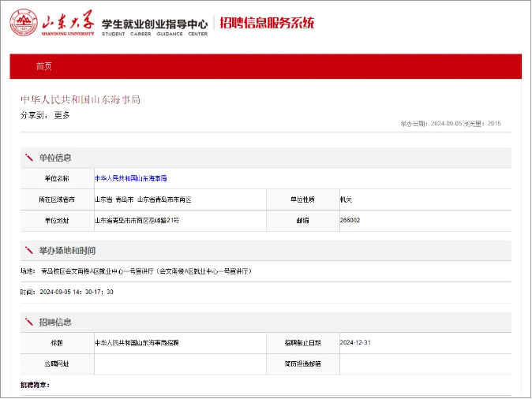The image size is (532, 399).
Task: Click the 山东大学 calligraphy logo text
Action: (68, 21)
